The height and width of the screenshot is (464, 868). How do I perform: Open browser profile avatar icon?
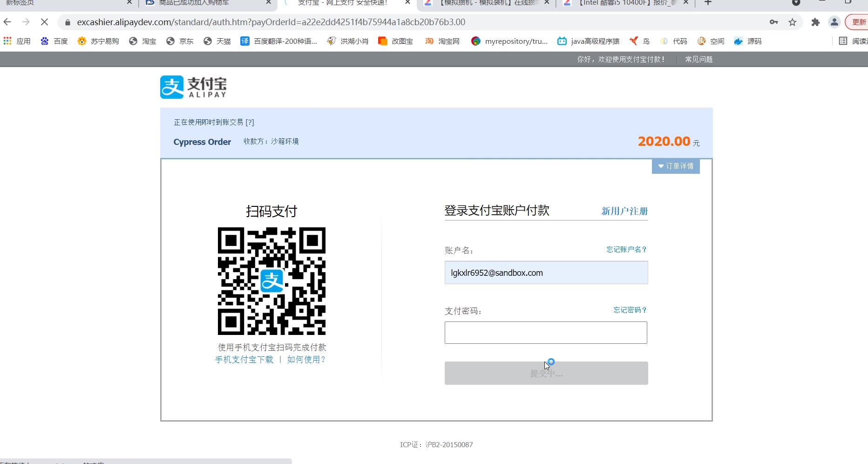pos(834,22)
